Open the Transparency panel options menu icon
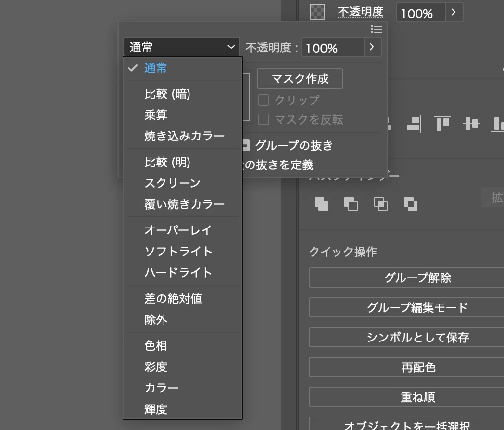504x430 pixels. click(377, 29)
